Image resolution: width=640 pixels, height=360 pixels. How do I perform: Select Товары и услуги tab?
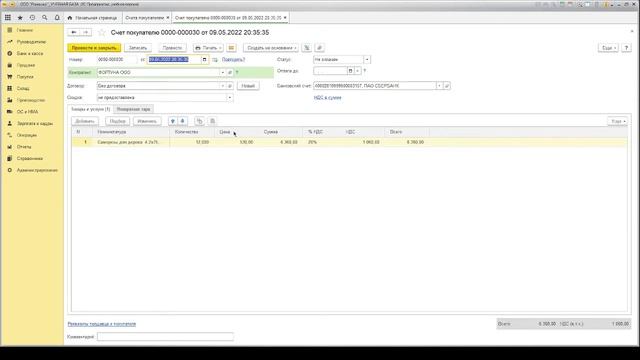coord(90,109)
